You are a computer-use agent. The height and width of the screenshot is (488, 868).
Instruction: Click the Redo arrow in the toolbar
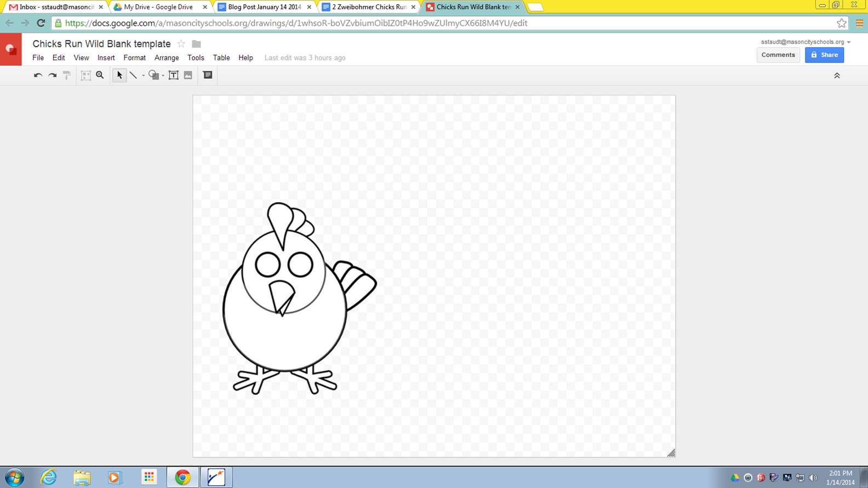[x=52, y=75]
